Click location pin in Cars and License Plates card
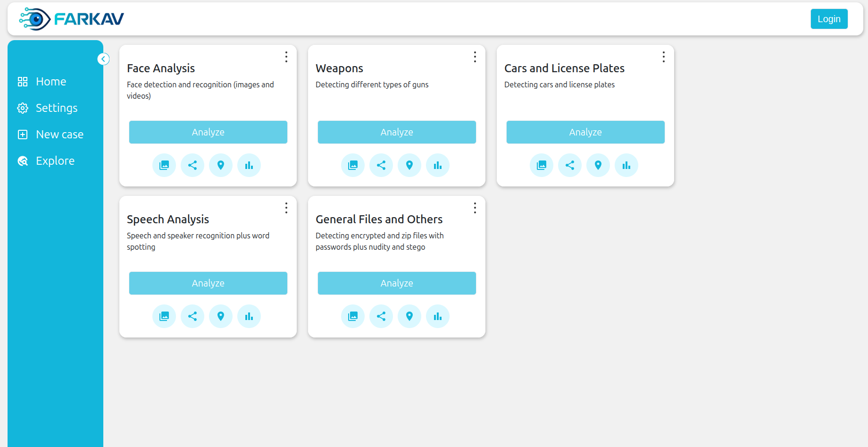Screen dimensions: 868x447 coord(598,165)
